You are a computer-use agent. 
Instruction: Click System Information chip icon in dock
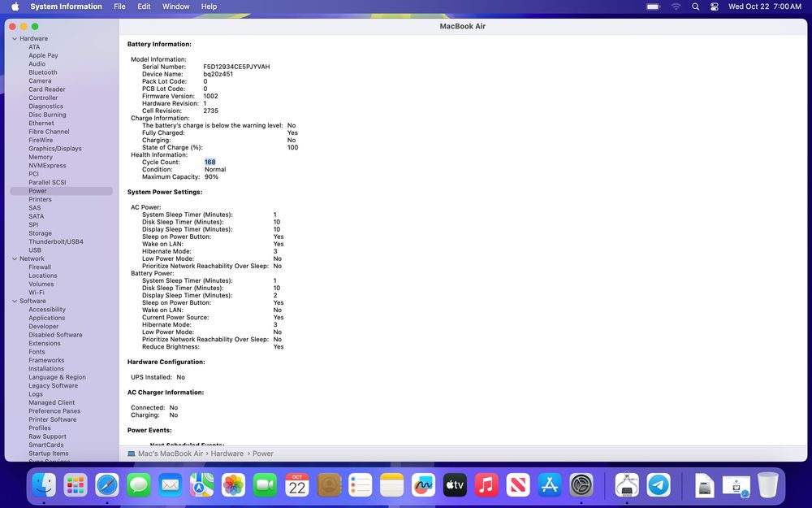[627, 486]
